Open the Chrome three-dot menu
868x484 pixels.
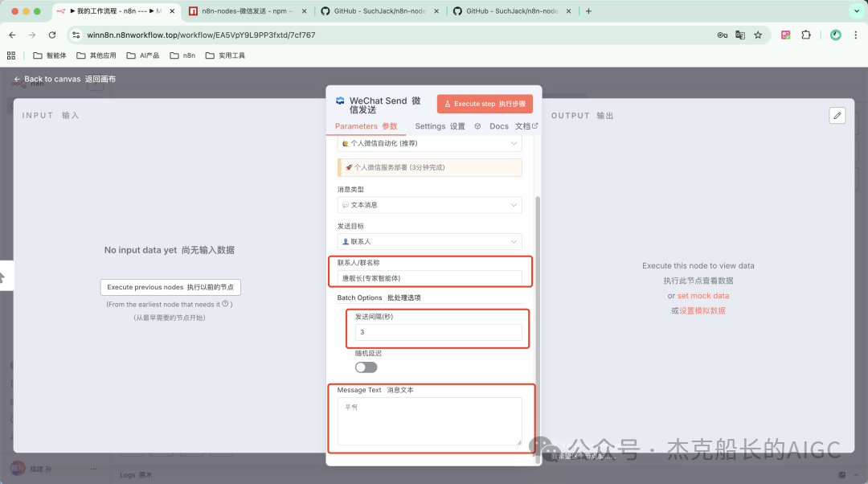856,35
